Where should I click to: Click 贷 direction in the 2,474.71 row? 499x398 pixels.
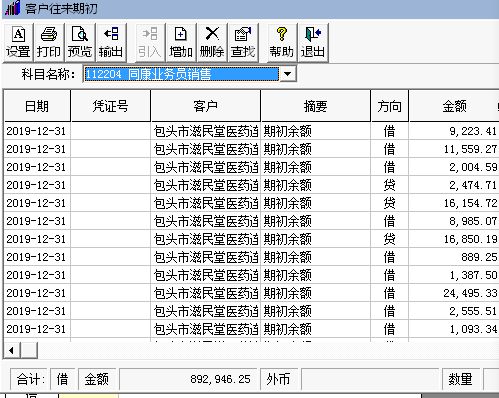pos(389,185)
